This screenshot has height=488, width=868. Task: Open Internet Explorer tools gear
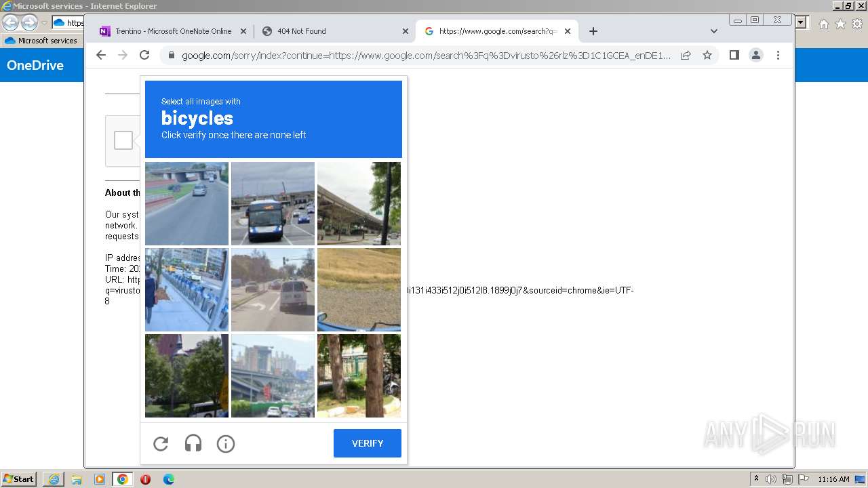(857, 24)
